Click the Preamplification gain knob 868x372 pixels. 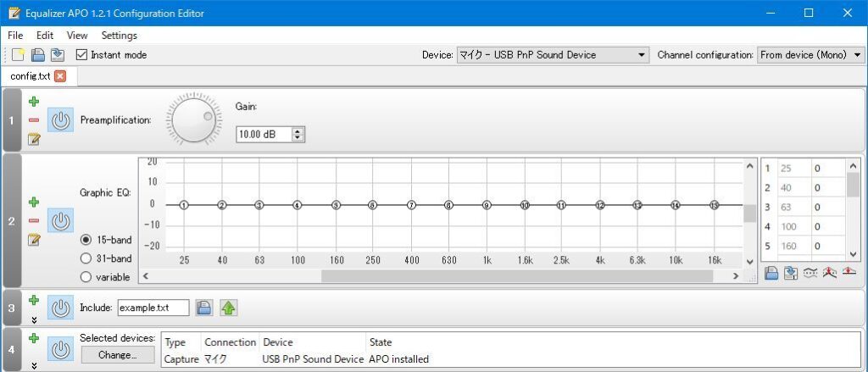click(194, 120)
